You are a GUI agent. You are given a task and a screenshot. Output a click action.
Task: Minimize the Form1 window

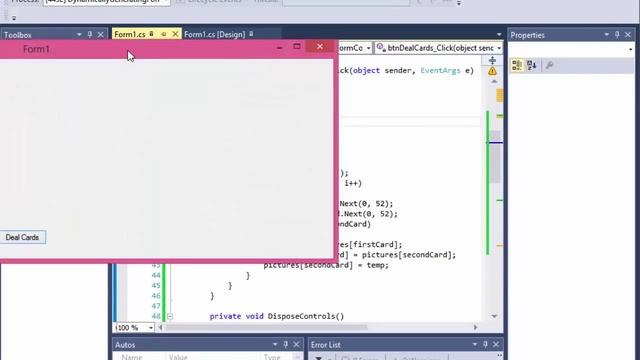[x=279, y=47]
